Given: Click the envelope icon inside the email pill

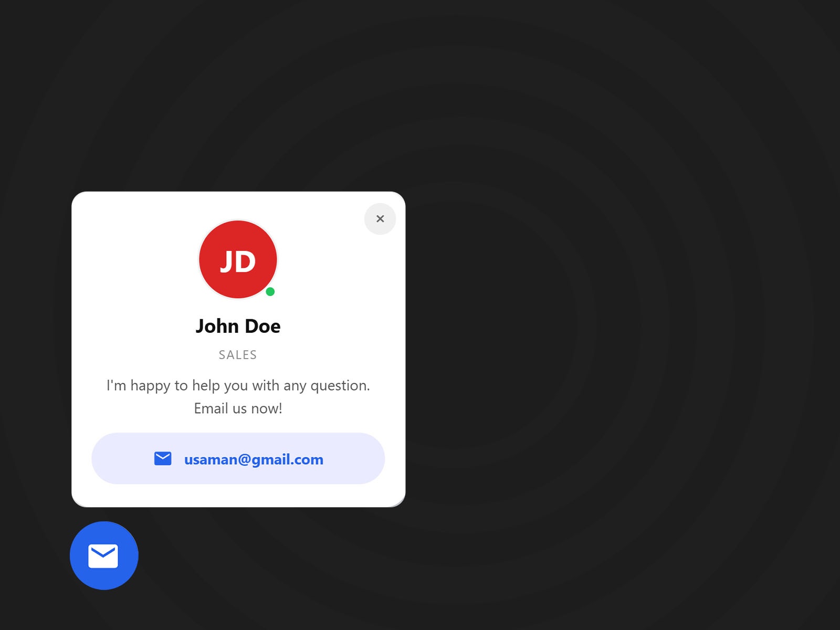Looking at the screenshot, I should point(163,458).
